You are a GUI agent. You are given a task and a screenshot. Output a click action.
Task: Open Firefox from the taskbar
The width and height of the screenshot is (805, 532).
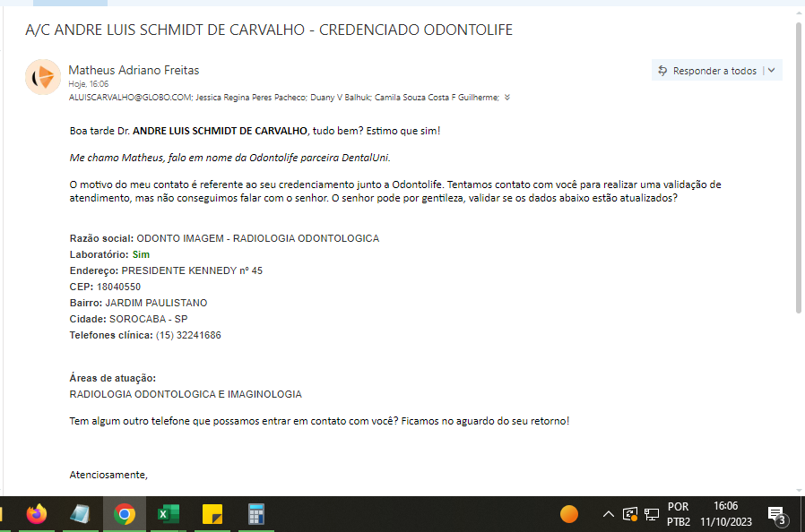pyautogui.click(x=37, y=514)
